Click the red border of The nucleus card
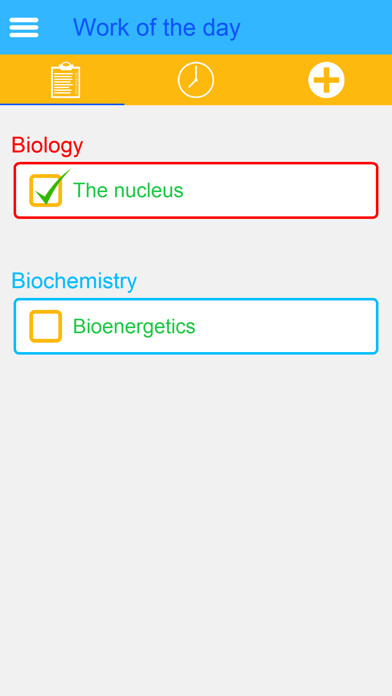 pyautogui.click(x=196, y=163)
